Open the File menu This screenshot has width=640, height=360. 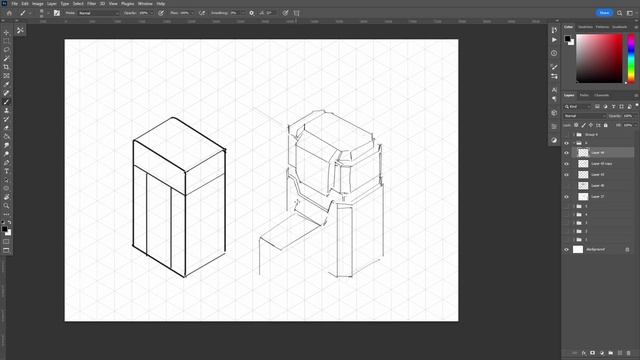coord(15,4)
